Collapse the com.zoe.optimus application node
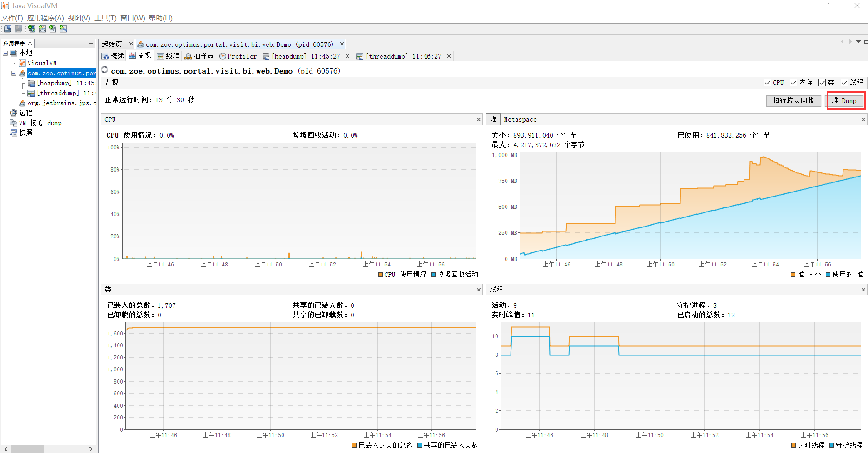The height and width of the screenshot is (453, 868). tap(14, 73)
